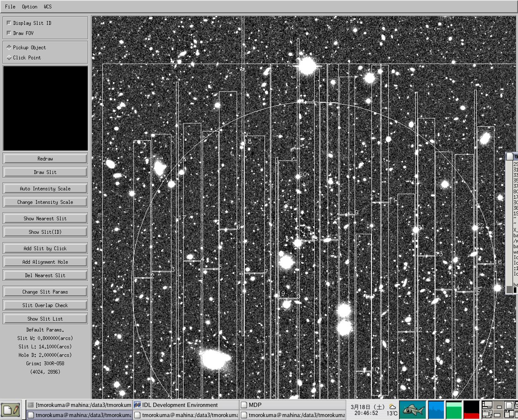Open the WCS menu
518x420 pixels.
[48, 7]
